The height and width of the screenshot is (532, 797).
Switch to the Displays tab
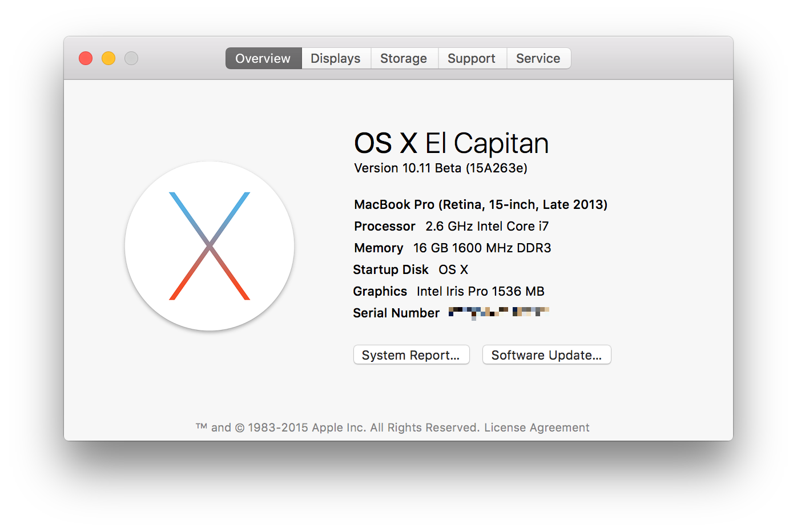(x=336, y=58)
